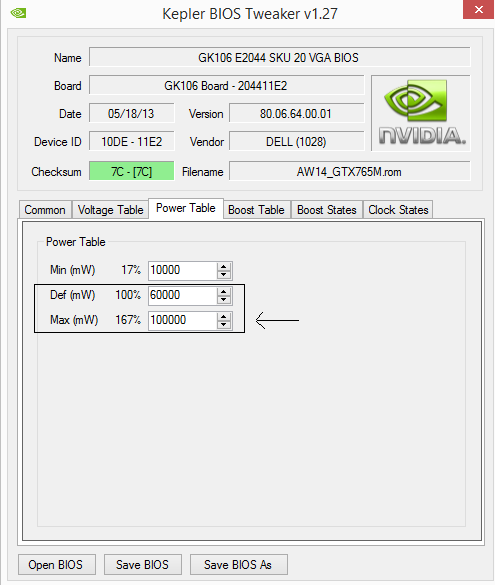Click the Device ID field 10DE - 11E2
Screen dimensions: 495x585
(x=132, y=141)
